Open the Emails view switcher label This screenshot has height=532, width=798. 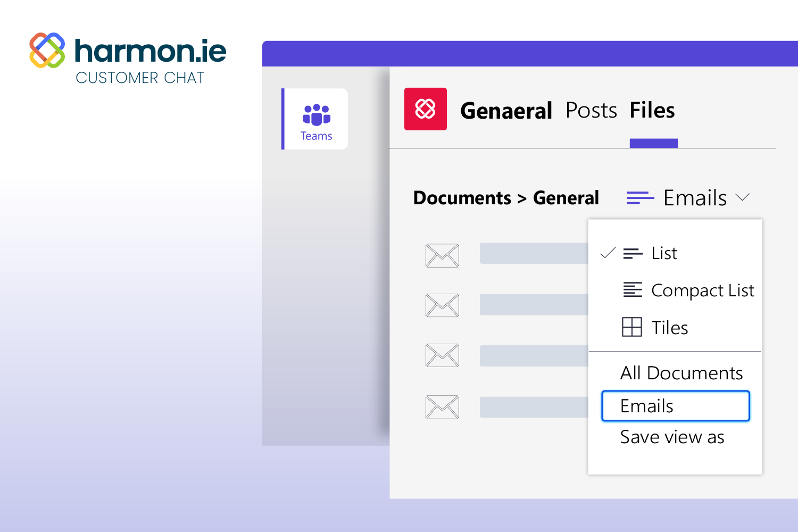click(695, 198)
